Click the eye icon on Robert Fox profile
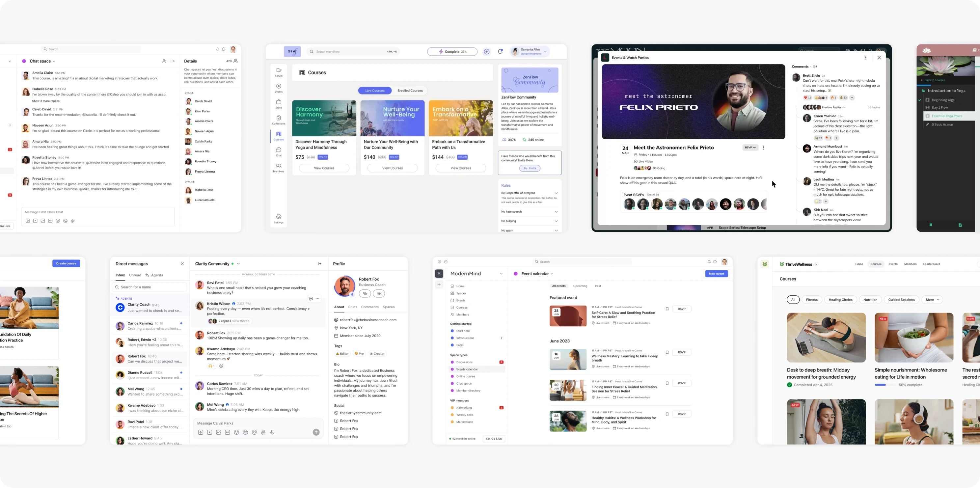 379,294
